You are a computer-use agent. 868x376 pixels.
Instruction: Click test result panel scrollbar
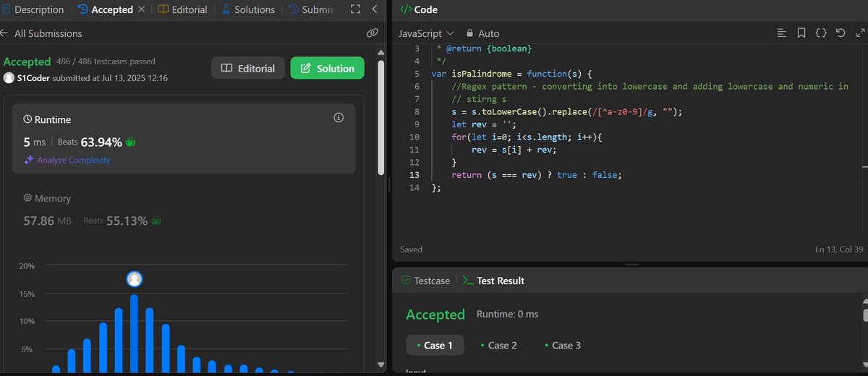(865, 315)
